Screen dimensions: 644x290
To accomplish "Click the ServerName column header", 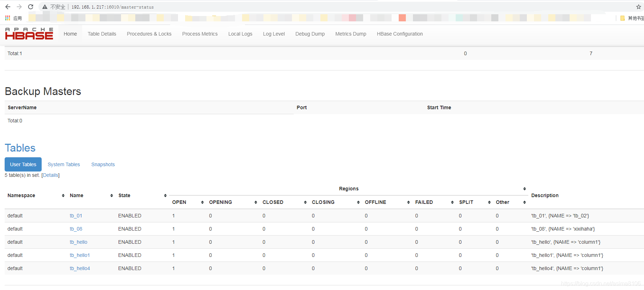I will (22, 107).
